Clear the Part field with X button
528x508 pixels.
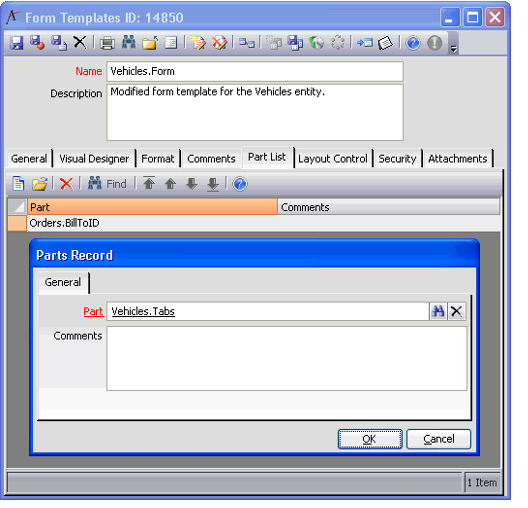click(456, 311)
